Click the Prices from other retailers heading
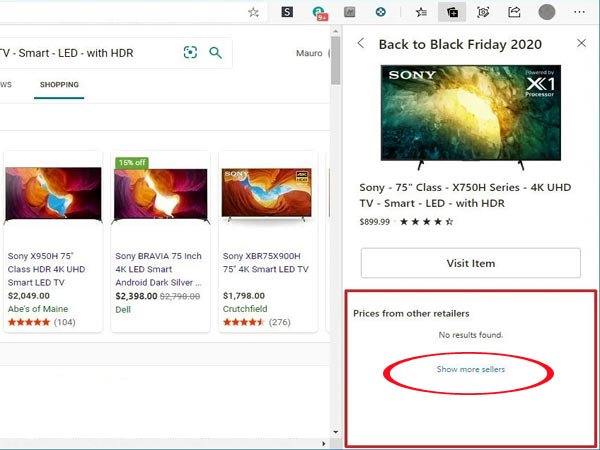Image resolution: width=600 pixels, height=450 pixels. coord(411,313)
